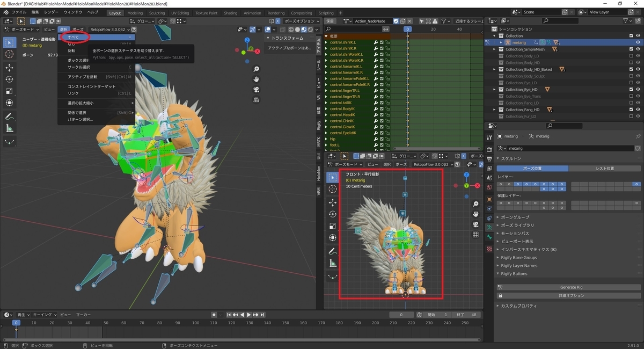Hide Collection_Eye_HD using its eye icon
Viewport: 644px width, 349px height.
[638, 90]
